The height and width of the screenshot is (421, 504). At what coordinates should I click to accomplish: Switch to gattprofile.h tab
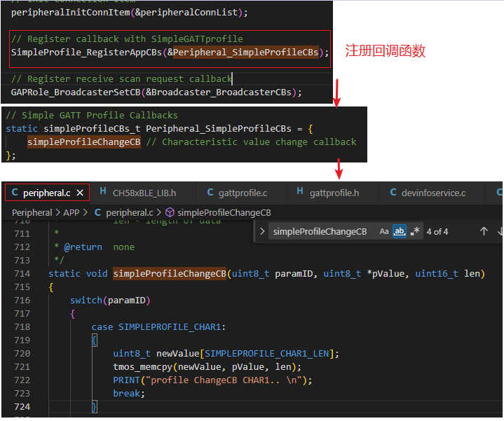click(334, 193)
